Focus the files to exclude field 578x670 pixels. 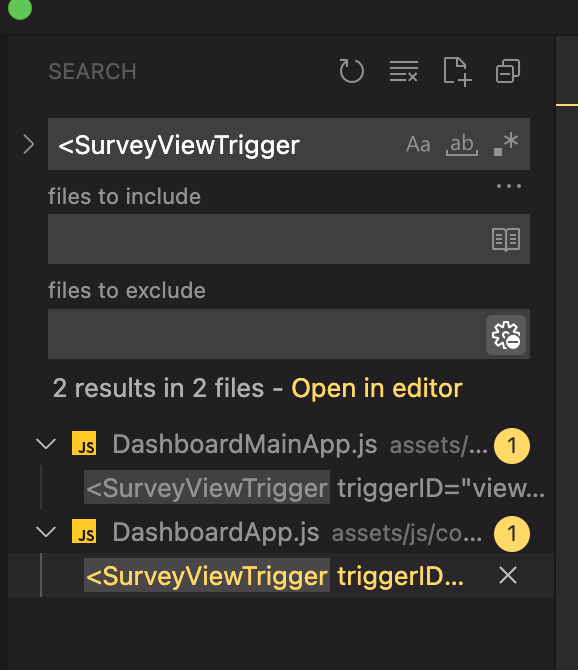coord(289,334)
